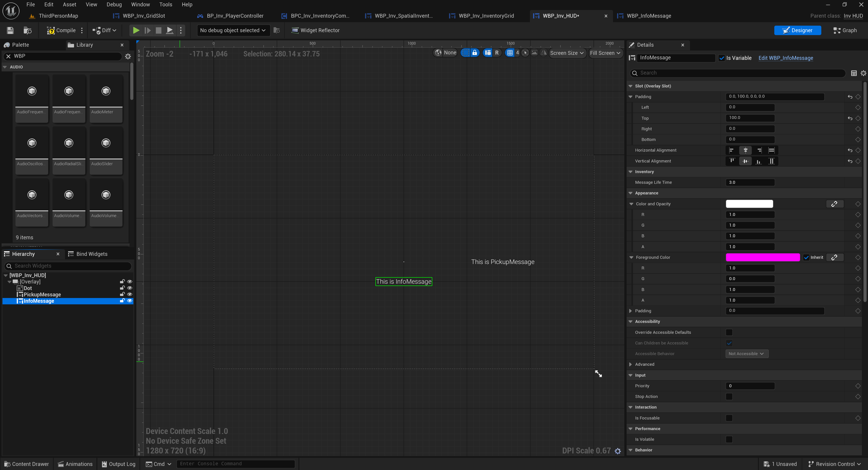868x470 pixels.
Task: Collapse the Overlay node in Hierarchy
Action: point(10,281)
